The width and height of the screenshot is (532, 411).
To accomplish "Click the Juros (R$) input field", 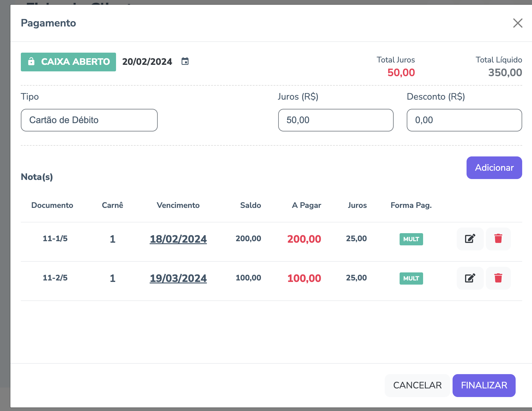I will click(x=336, y=120).
